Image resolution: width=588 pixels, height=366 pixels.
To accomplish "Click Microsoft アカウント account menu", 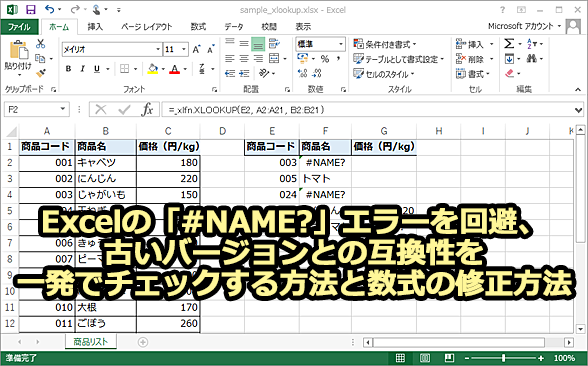I will click(x=524, y=26).
